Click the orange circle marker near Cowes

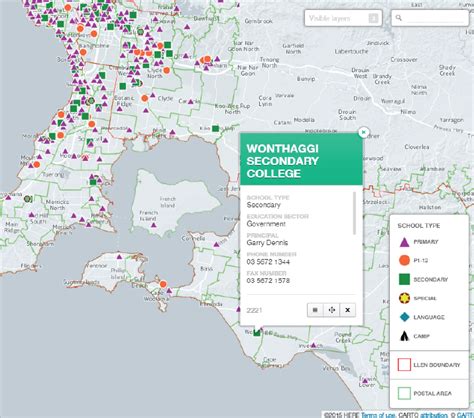[163, 284]
